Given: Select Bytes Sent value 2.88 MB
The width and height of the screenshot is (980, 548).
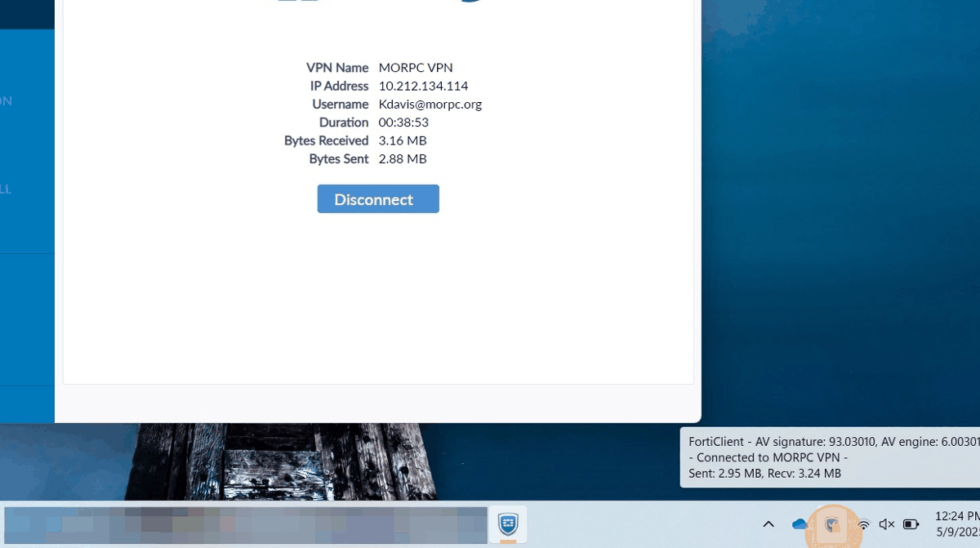Looking at the screenshot, I should coord(403,158).
